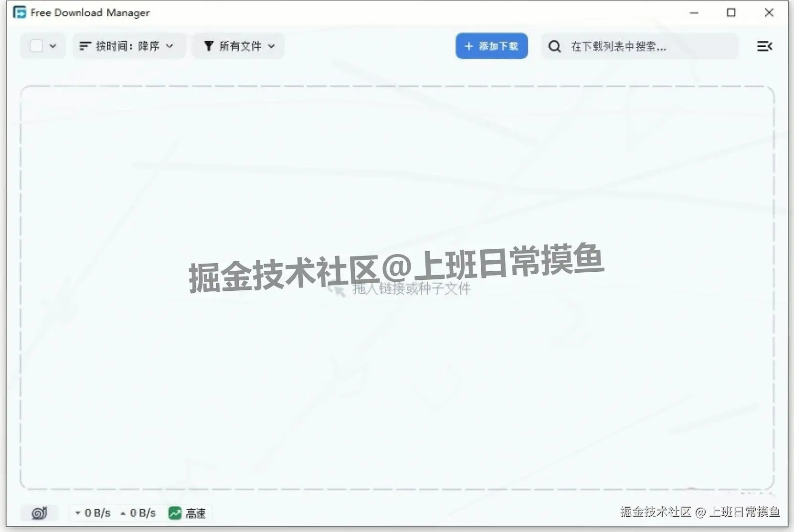Open the download list view menu at top right

[x=765, y=46]
